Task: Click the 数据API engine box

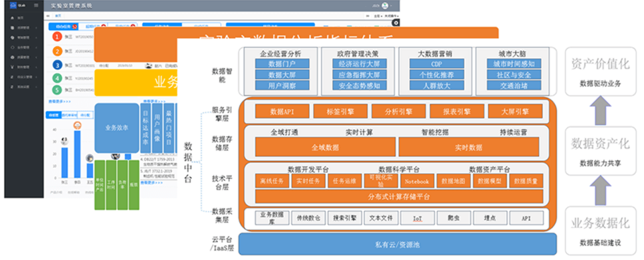Action: click(x=282, y=111)
